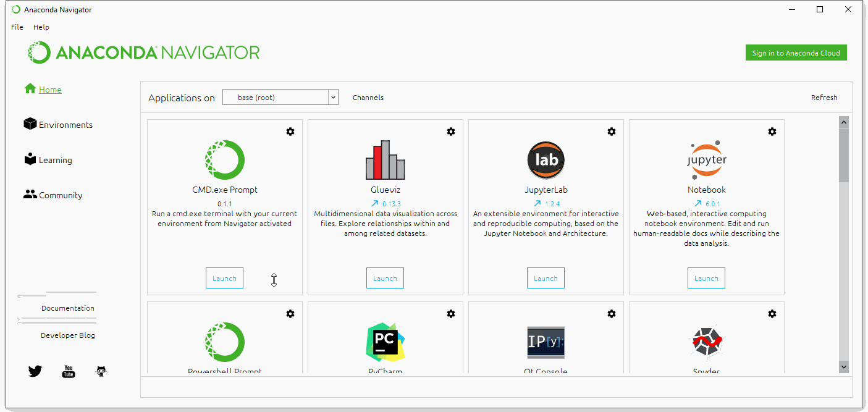Click the Spyder web logo
868x412 pixels.
coord(707,342)
